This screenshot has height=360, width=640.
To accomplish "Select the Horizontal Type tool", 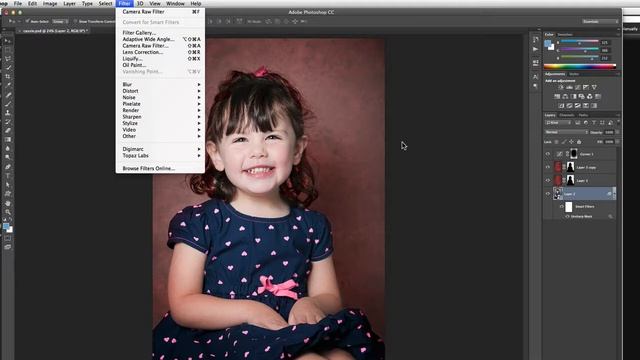I will coord(8,176).
